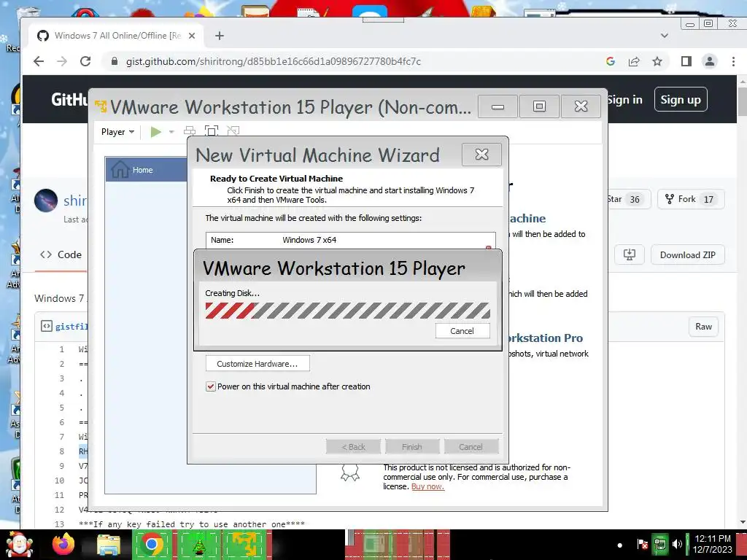Open File Explorer from the taskbar

point(109,544)
